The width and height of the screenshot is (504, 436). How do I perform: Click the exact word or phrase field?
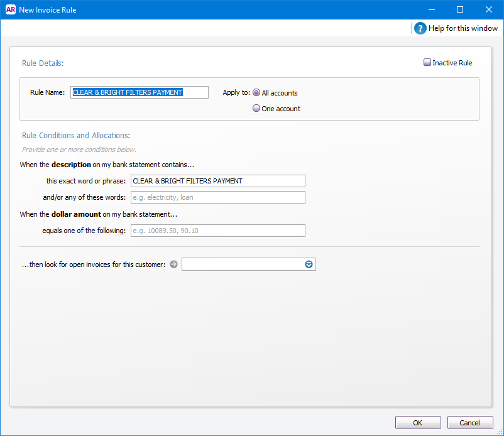[x=218, y=181]
